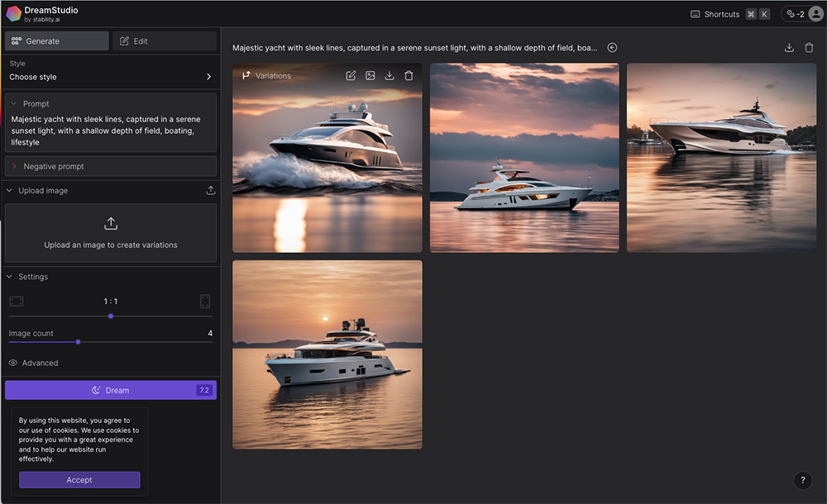Switch to the Edit tab

coord(165,40)
